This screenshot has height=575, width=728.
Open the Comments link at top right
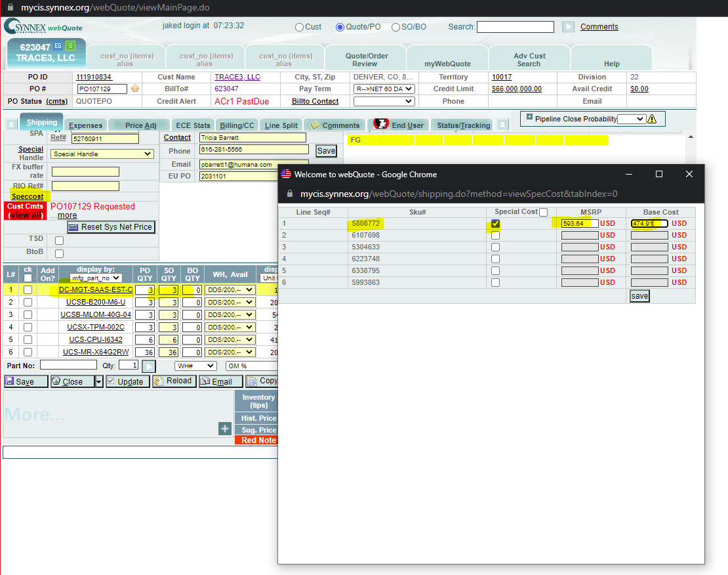point(599,26)
